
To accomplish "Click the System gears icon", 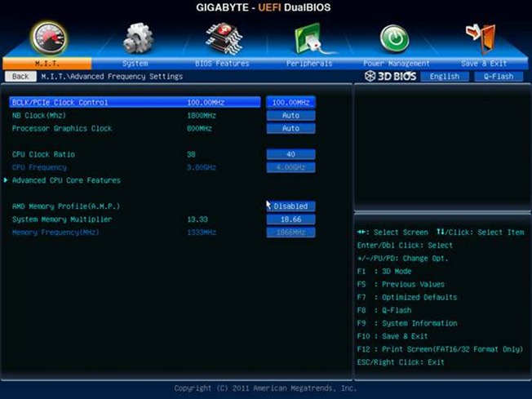I will tap(138, 38).
